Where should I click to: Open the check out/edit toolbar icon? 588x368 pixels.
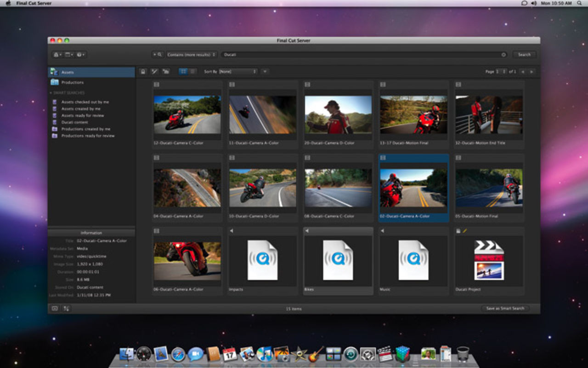155,72
